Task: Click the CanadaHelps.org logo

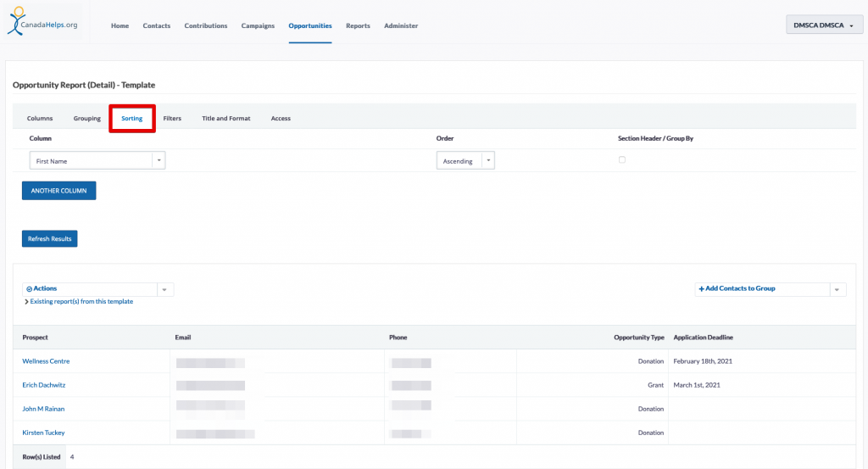Action: [42, 21]
